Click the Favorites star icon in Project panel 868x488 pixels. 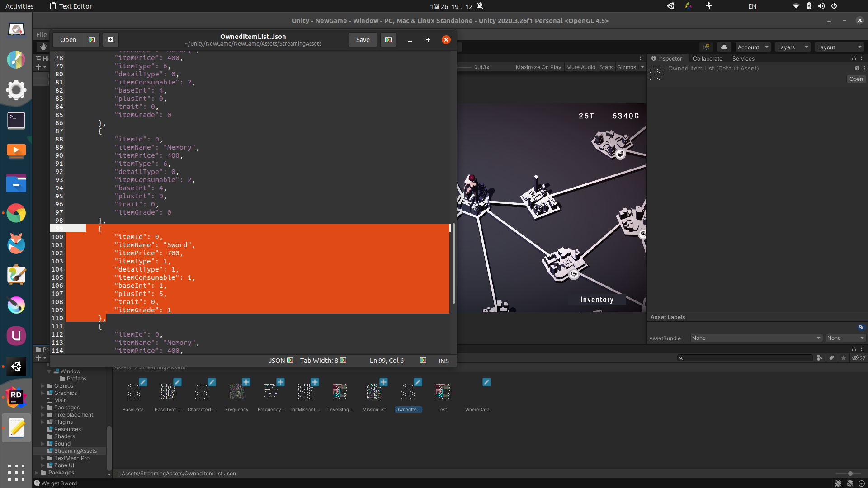[844, 358]
